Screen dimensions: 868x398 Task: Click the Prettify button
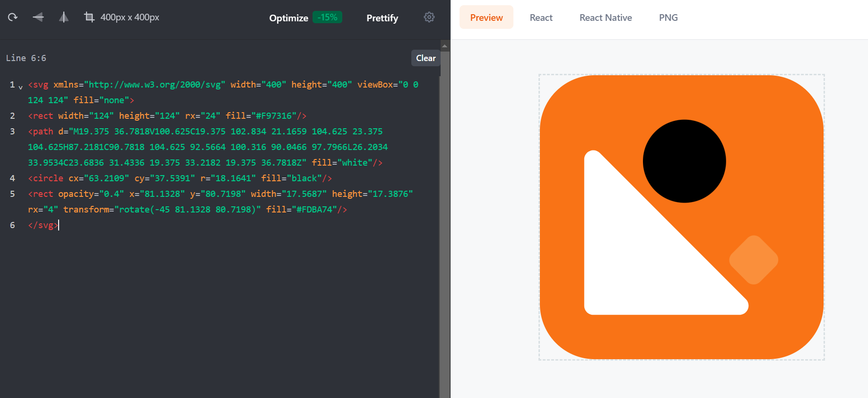(x=382, y=18)
